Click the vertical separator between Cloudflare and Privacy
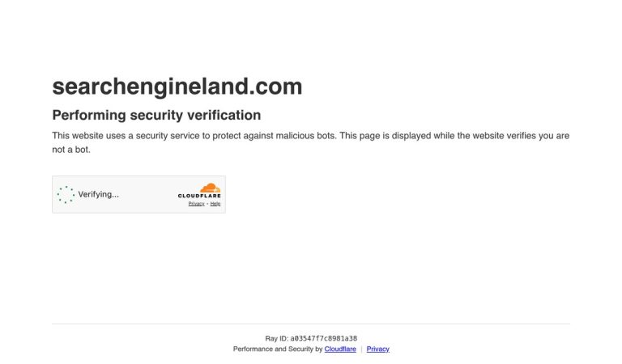This screenshot has width=622, height=364. [x=361, y=349]
